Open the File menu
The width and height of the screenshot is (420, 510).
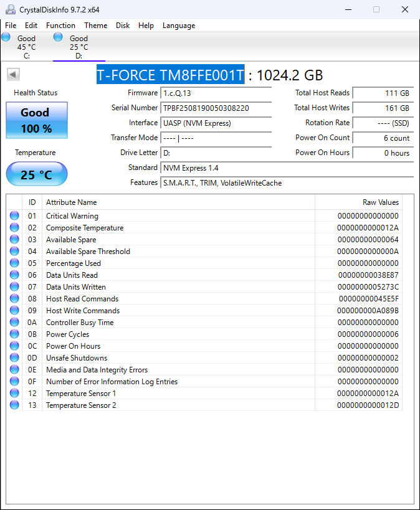coord(11,26)
